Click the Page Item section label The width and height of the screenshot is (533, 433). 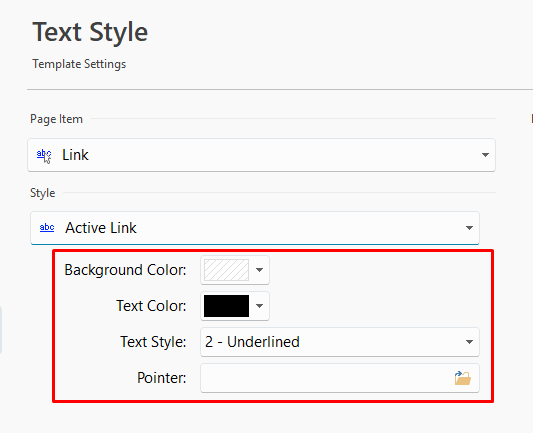point(56,119)
